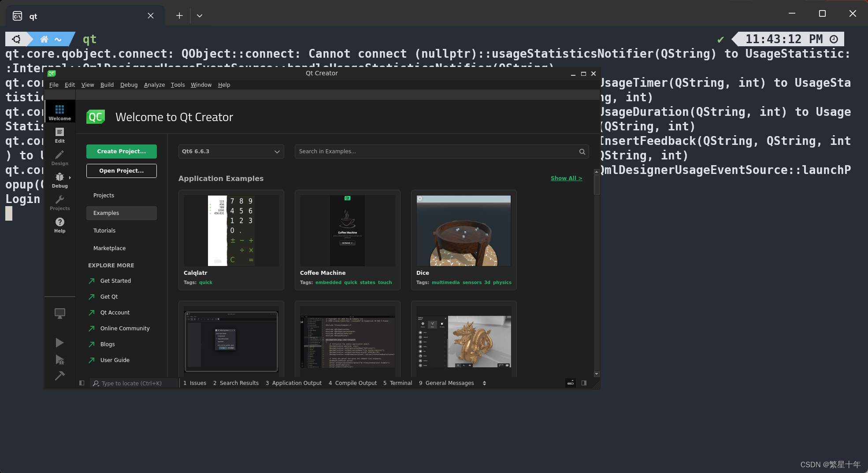Click the Open Project button
This screenshot has width=868, height=473.
coord(122,171)
